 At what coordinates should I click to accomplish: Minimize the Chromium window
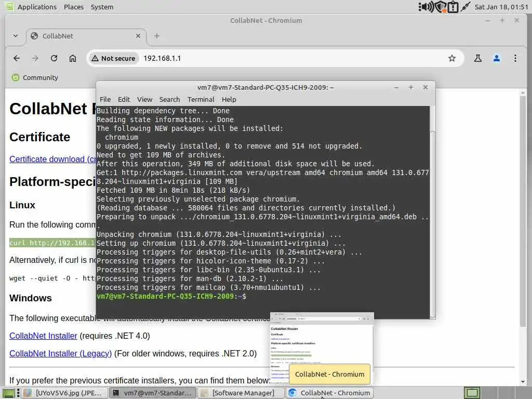pos(488,20)
